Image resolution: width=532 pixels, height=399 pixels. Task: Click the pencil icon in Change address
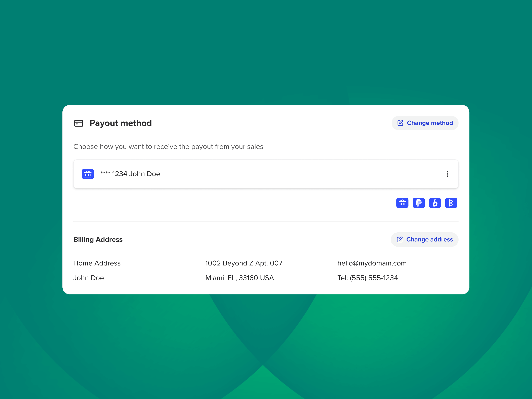coord(400,240)
